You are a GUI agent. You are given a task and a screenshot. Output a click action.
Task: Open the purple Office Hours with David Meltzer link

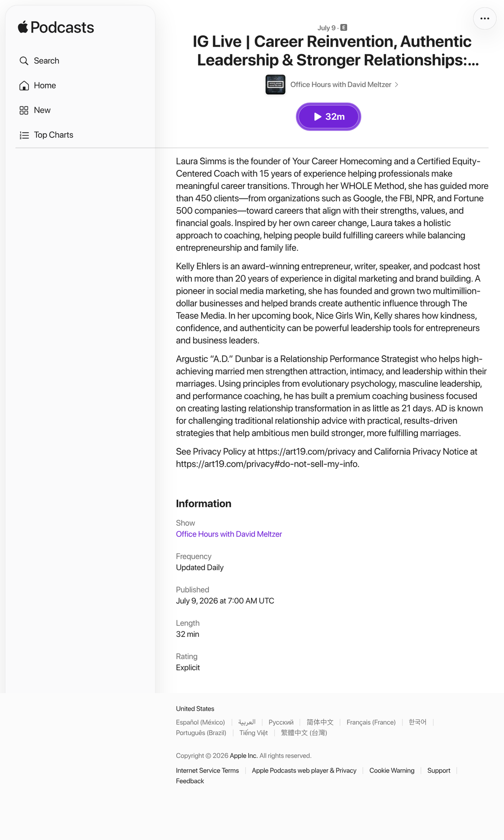coord(229,534)
